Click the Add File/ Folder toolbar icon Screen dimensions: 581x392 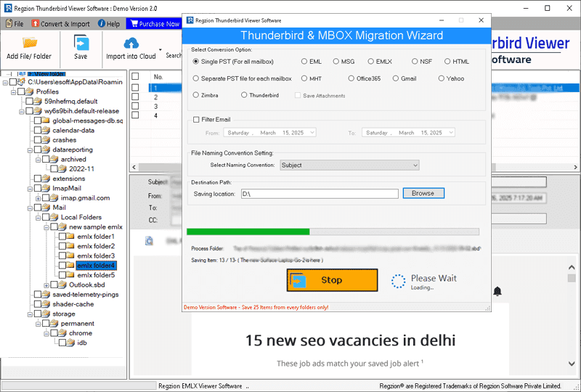point(29,44)
